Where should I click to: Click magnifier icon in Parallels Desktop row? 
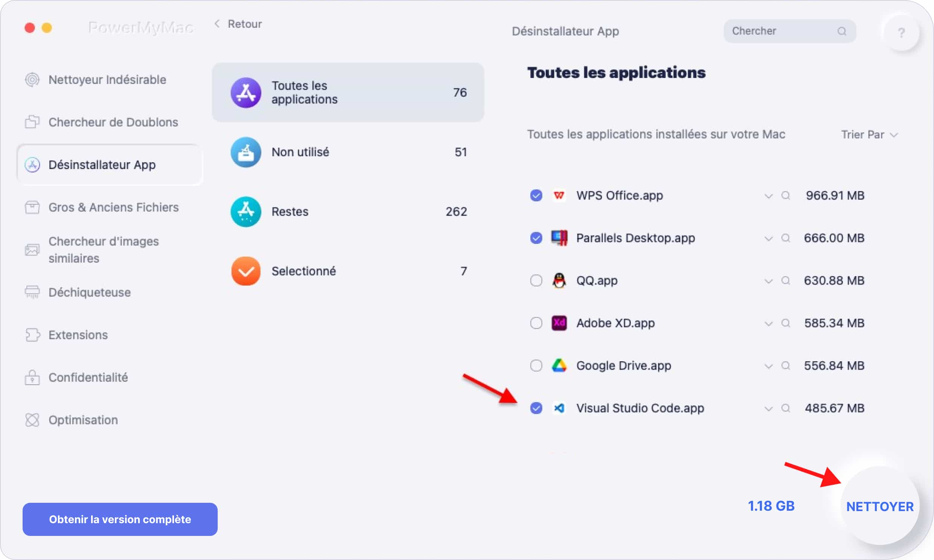coord(786,238)
